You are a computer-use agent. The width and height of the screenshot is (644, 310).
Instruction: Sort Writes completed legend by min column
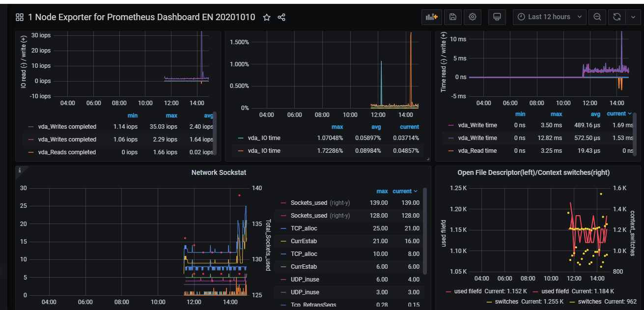tap(132, 115)
